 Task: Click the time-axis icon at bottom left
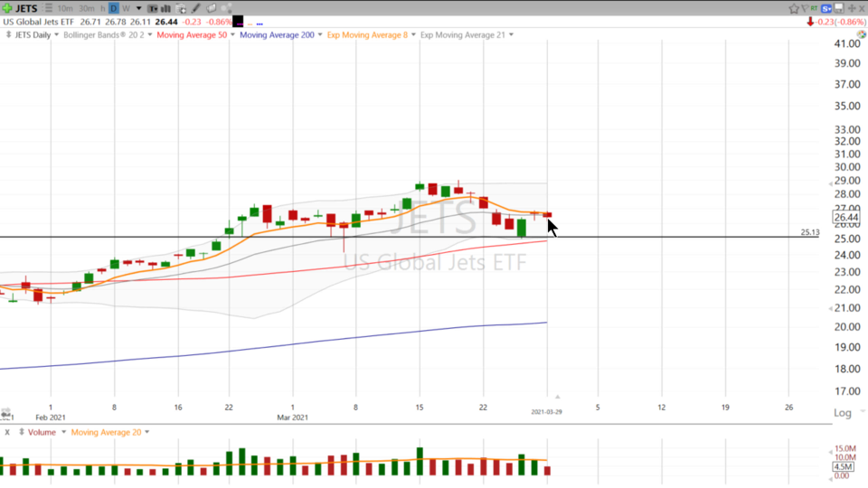6,414
